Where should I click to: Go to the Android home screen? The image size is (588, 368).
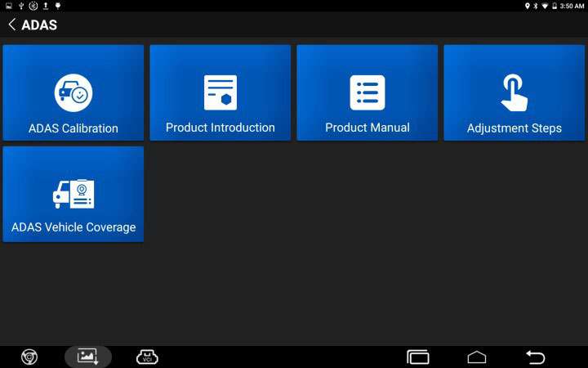tap(477, 357)
